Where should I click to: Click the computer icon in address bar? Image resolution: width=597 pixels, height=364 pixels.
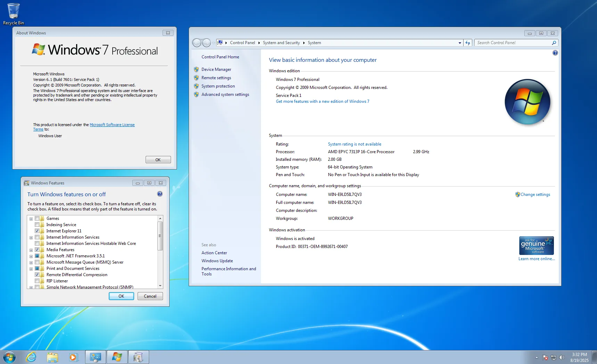[220, 43]
